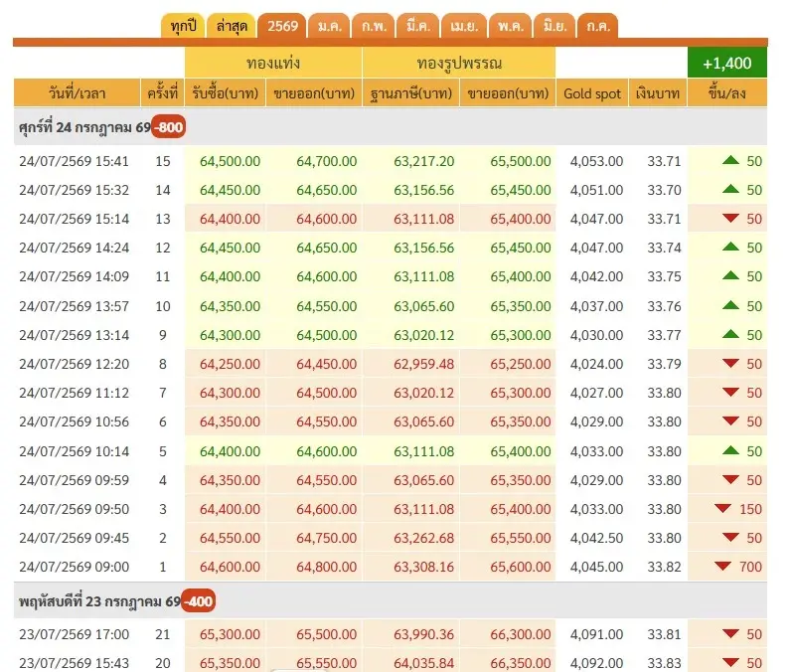
Task: Open the เม.ย. month tab
Action: [464, 26]
